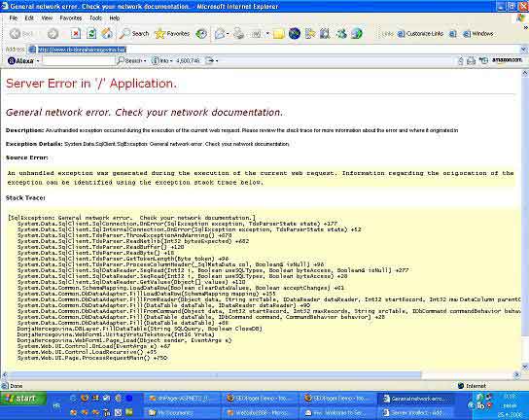Click the vertical scrollbar up arrow
The height and width of the screenshot is (420, 529).
pos(524,73)
